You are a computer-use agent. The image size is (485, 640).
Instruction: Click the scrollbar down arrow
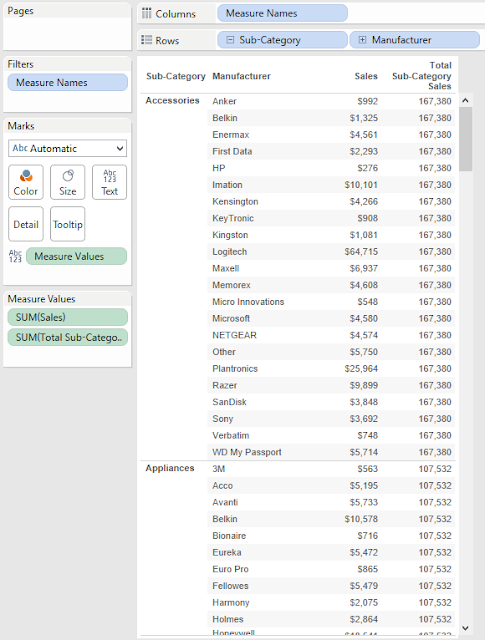(x=465, y=628)
